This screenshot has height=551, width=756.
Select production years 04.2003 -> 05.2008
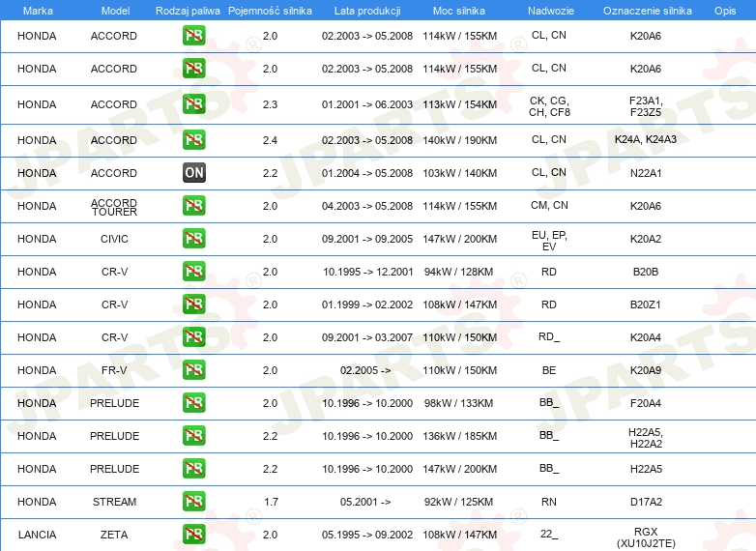coord(367,206)
